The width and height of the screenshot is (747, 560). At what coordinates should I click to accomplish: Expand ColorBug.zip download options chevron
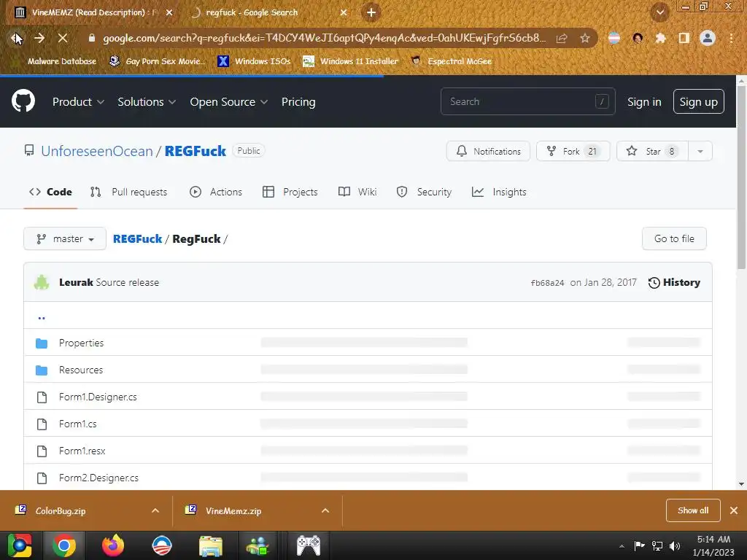[x=155, y=510]
